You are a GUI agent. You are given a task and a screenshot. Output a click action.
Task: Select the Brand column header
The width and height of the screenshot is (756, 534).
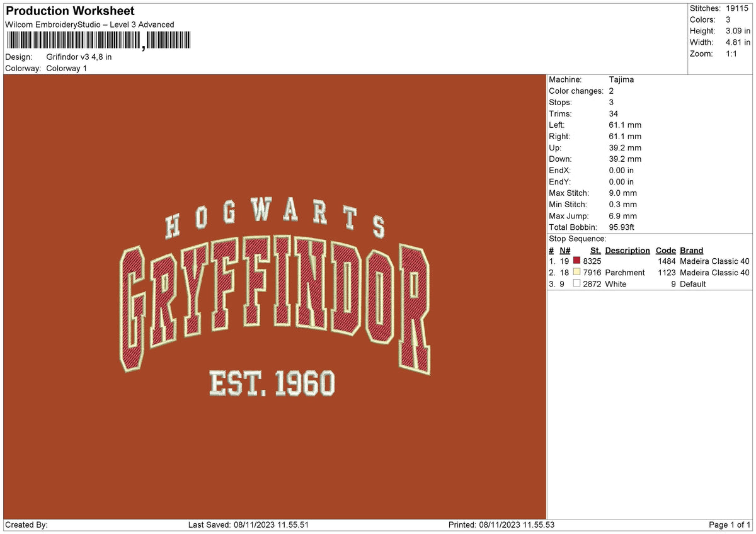(x=692, y=251)
